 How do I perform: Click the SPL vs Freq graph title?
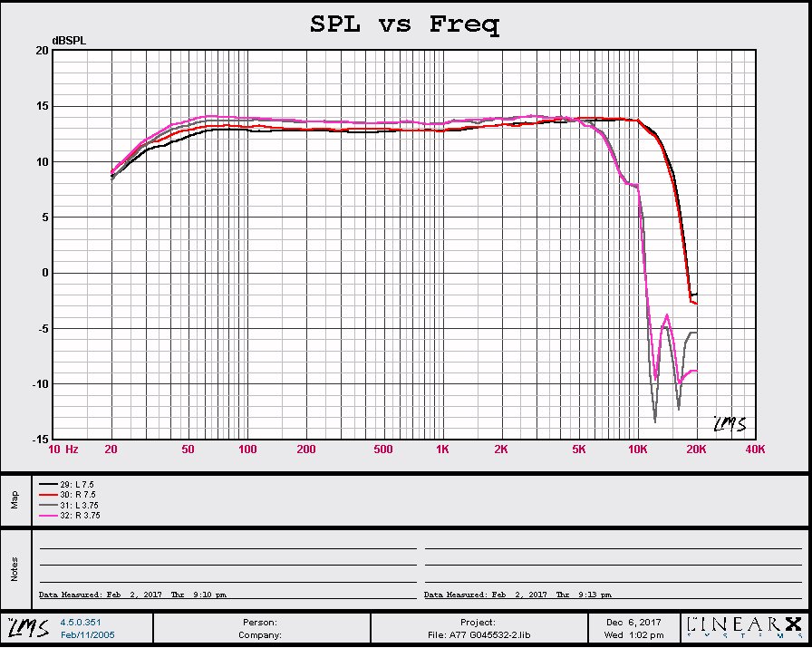pyautogui.click(x=404, y=24)
